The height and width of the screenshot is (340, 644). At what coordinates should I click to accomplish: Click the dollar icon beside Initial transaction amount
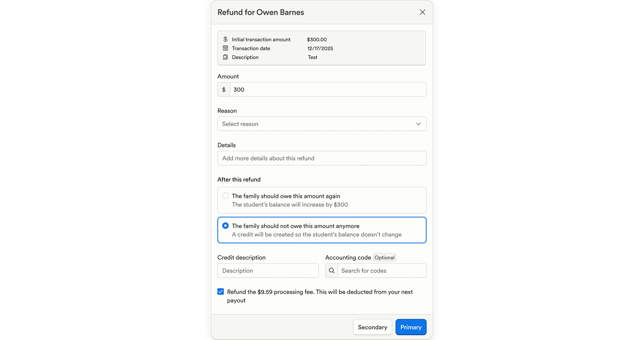pyautogui.click(x=225, y=39)
